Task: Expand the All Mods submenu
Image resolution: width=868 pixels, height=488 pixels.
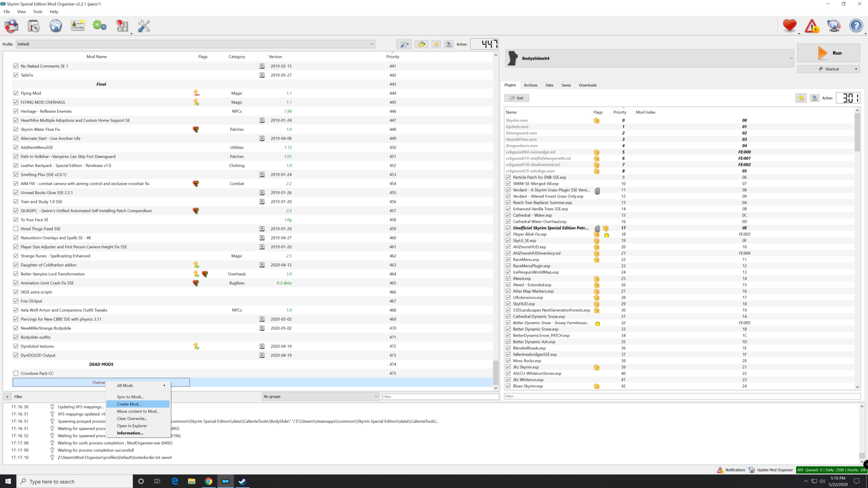Action: [x=138, y=385]
